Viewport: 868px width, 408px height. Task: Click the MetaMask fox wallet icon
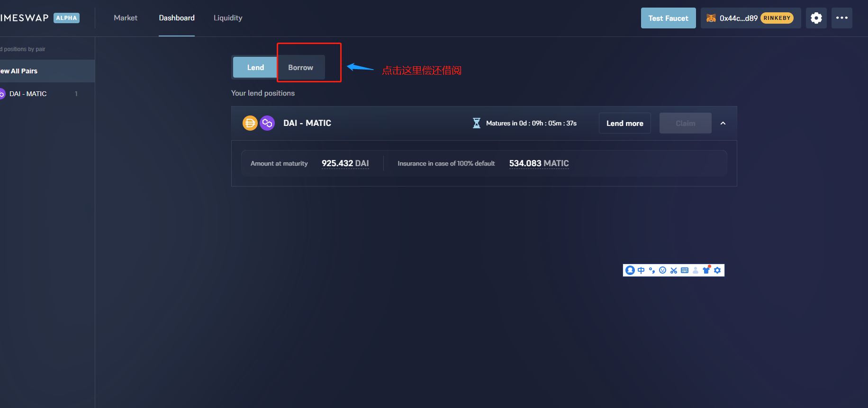tap(711, 18)
